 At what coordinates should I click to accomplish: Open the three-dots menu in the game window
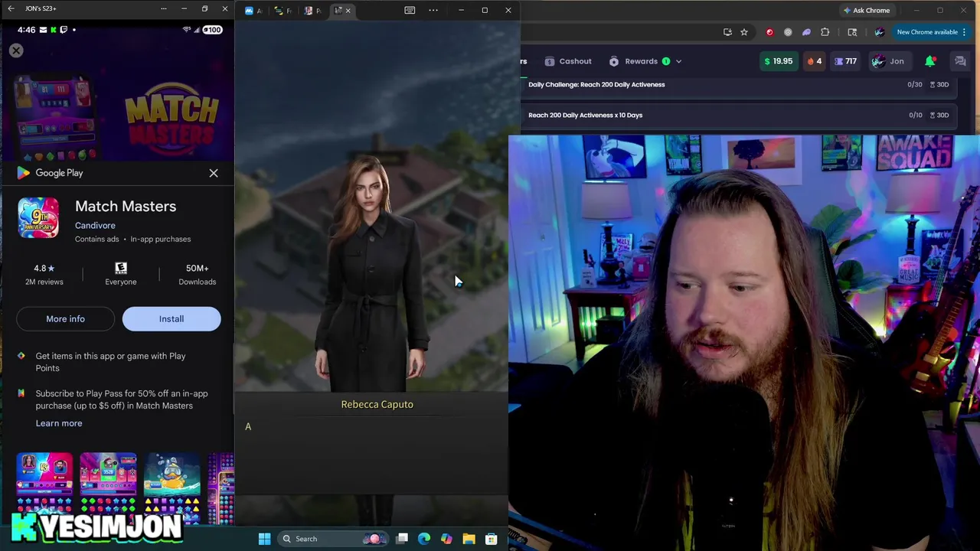coord(433,10)
